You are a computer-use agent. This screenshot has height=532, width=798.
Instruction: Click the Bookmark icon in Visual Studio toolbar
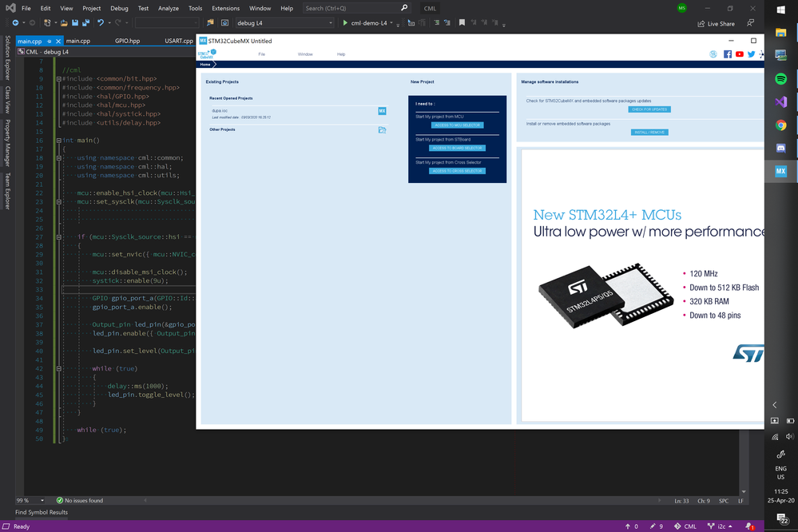click(x=462, y=23)
